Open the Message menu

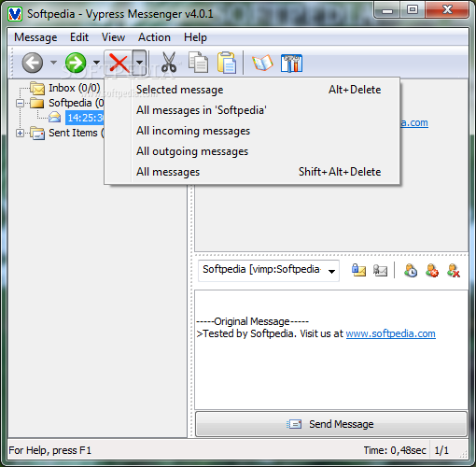tap(35, 37)
